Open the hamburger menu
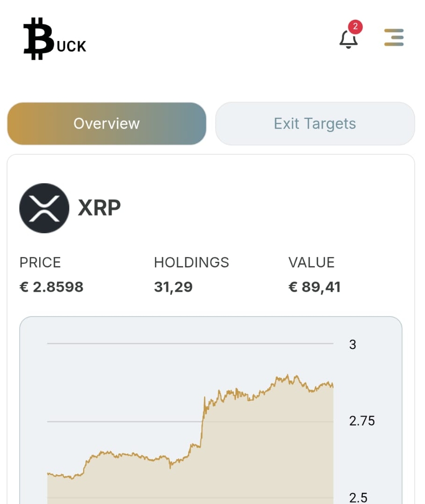This screenshot has width=425, height=504. (x=394, y=37)
